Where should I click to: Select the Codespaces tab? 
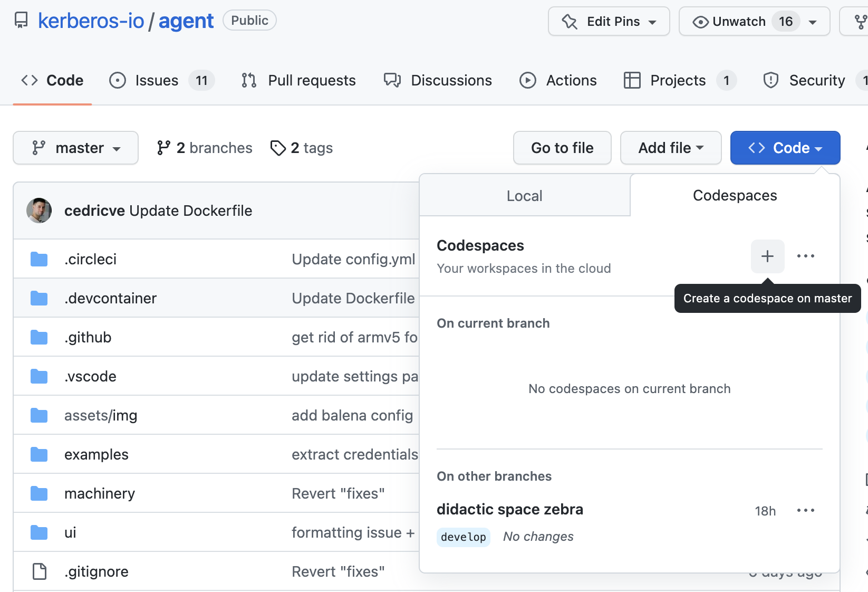pos(735,195)
